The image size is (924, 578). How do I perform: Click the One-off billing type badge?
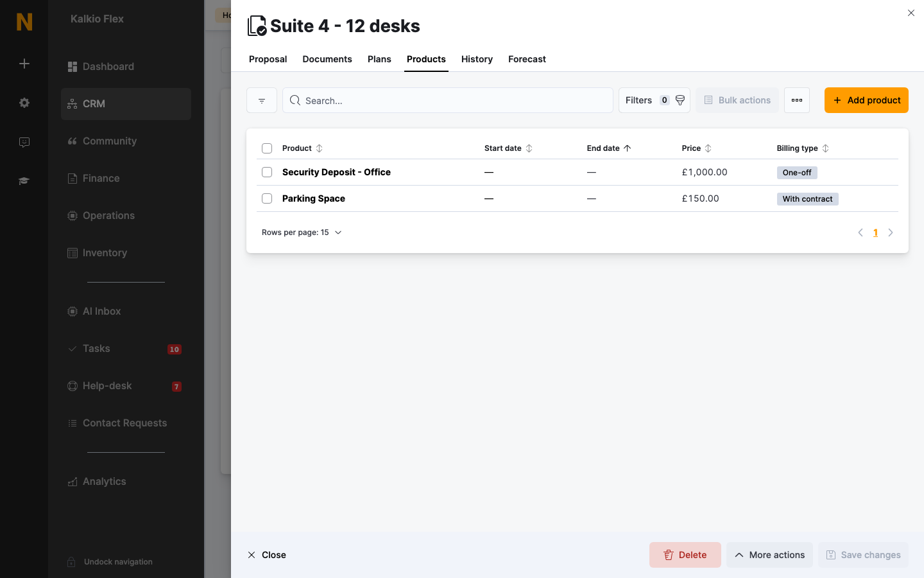click(797, 173)
